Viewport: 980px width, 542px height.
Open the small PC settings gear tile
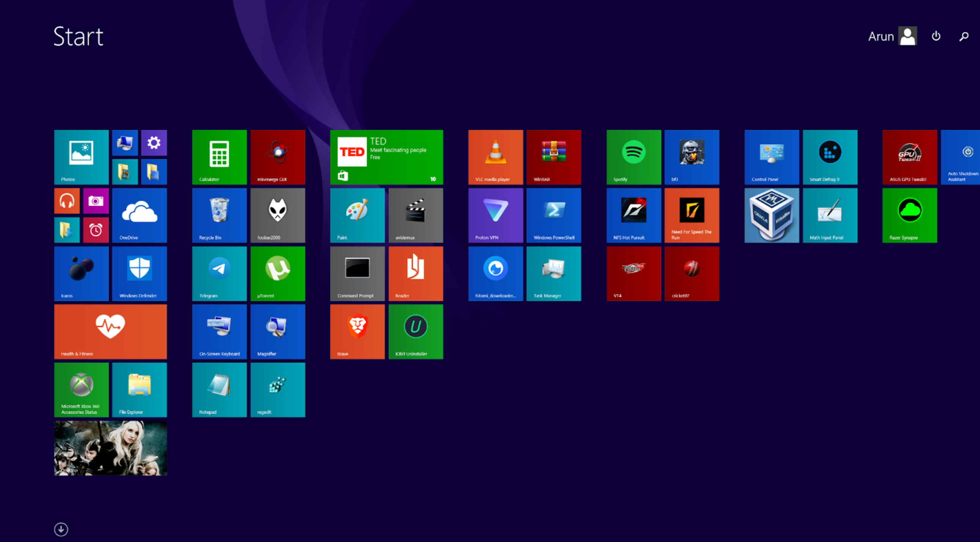154,143
